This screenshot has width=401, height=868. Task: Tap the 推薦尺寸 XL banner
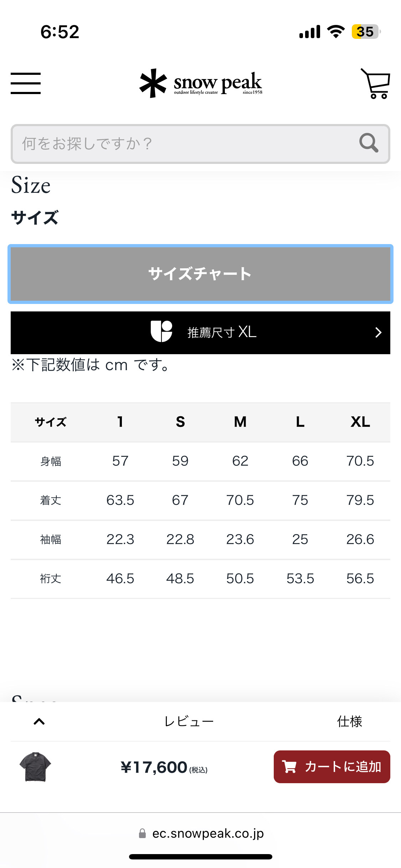[200, 332]
